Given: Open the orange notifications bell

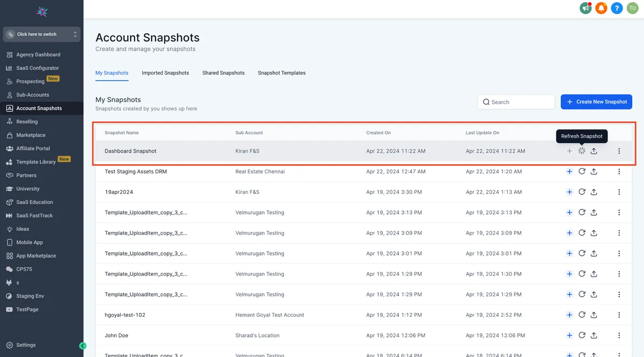Looking at the screenshot, I should pyautogui.click(x=601, y=8).
